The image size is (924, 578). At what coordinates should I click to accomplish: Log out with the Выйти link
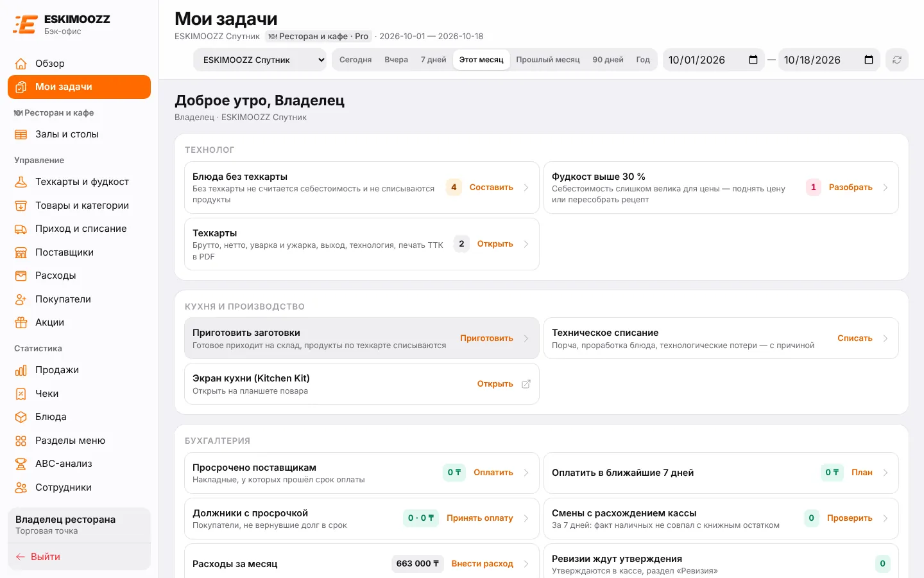[x=38, y=557]
